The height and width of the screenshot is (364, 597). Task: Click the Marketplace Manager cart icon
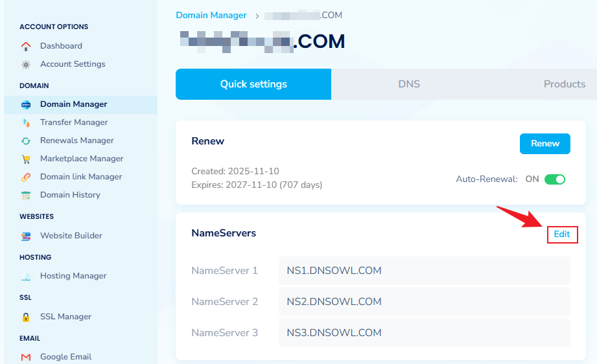click(26, 159)
